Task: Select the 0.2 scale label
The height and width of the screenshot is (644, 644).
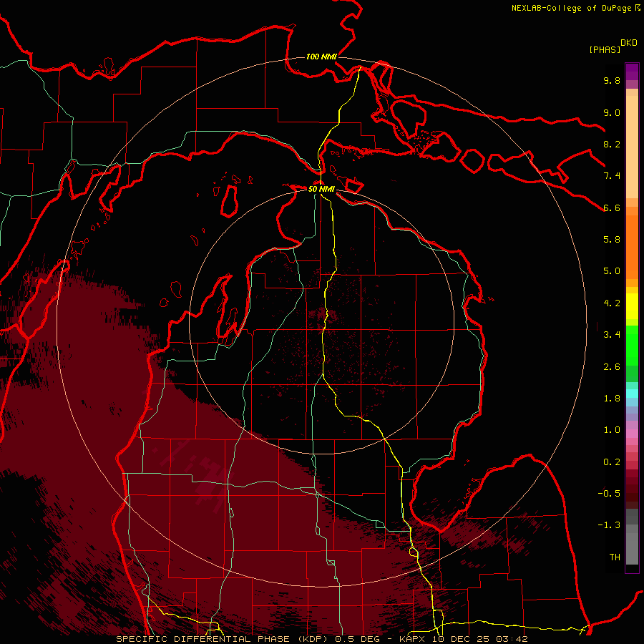Action: pos(612,462)
